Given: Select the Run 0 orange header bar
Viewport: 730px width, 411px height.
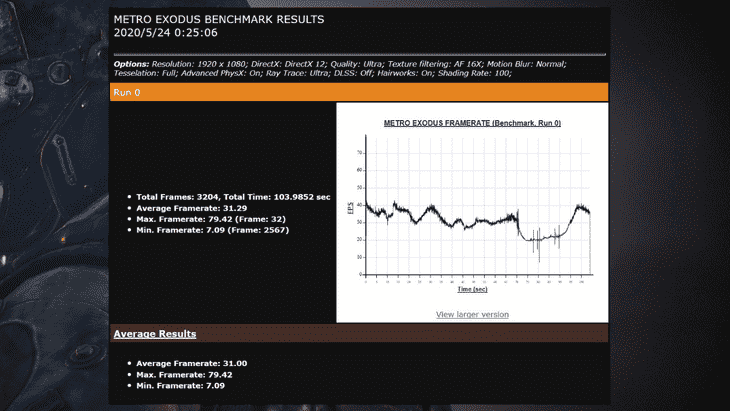Looking at the screenshot, I should (359, 92).
